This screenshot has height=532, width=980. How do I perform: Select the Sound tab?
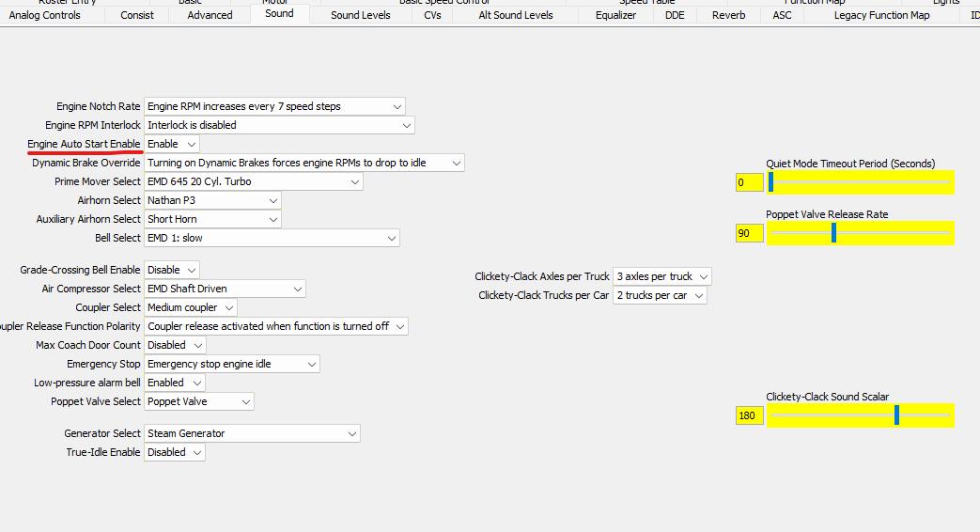click(279, 14)
